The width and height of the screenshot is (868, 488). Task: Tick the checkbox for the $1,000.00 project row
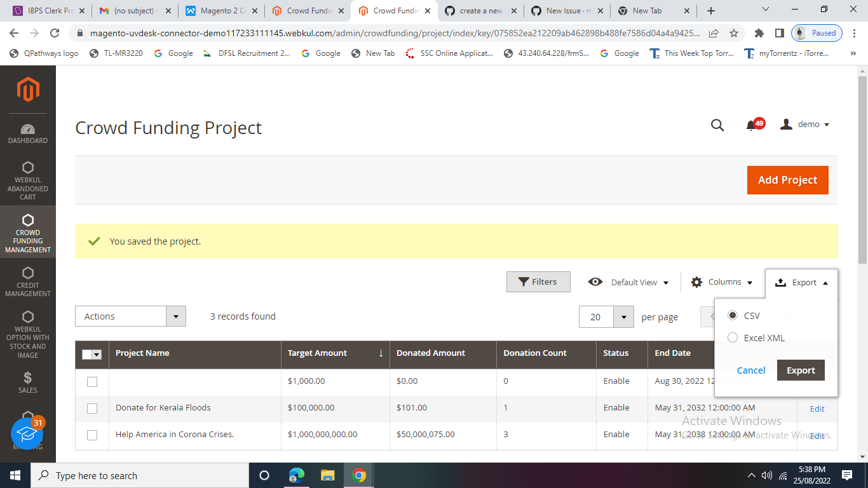(x=92, y=381)
